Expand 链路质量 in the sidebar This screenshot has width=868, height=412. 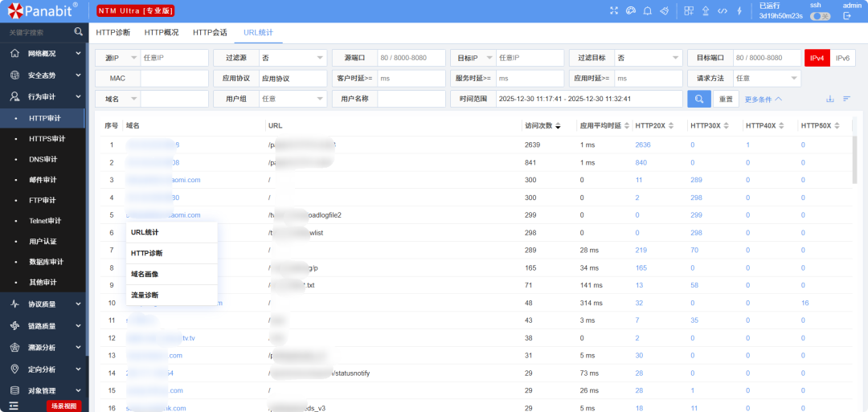43,326
